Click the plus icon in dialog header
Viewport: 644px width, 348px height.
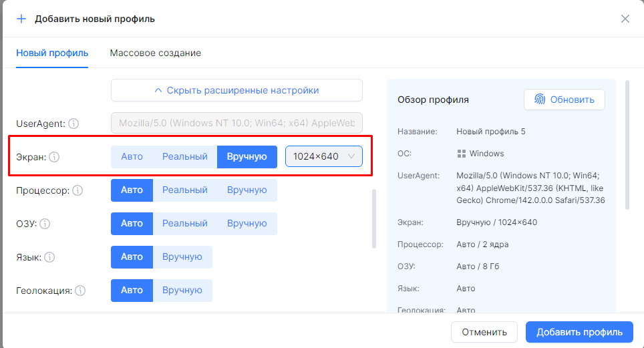pos(21,19)
